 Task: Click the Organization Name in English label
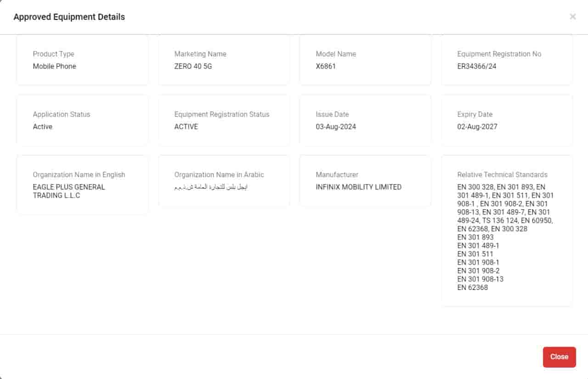79,175
